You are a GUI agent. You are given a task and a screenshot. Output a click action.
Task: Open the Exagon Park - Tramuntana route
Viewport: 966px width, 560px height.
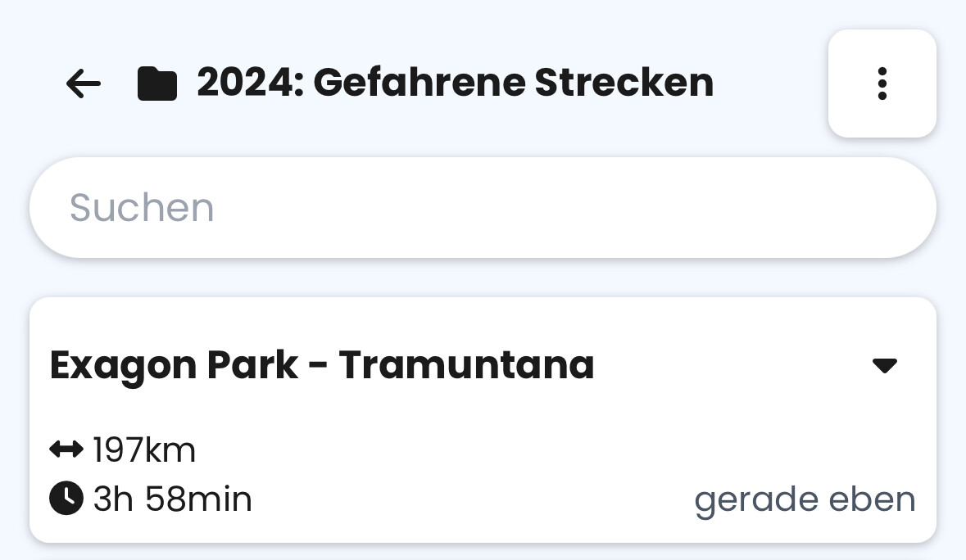click(x=322, y=365)
